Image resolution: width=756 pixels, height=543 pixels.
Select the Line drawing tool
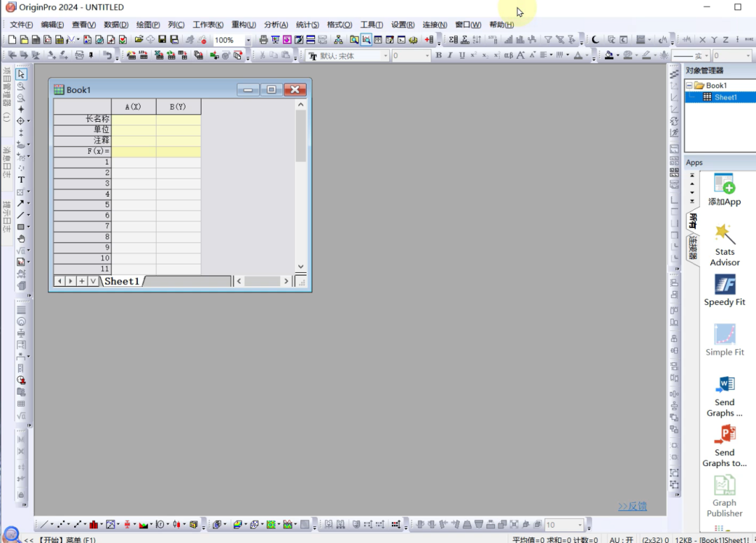[x=21, y=215]
